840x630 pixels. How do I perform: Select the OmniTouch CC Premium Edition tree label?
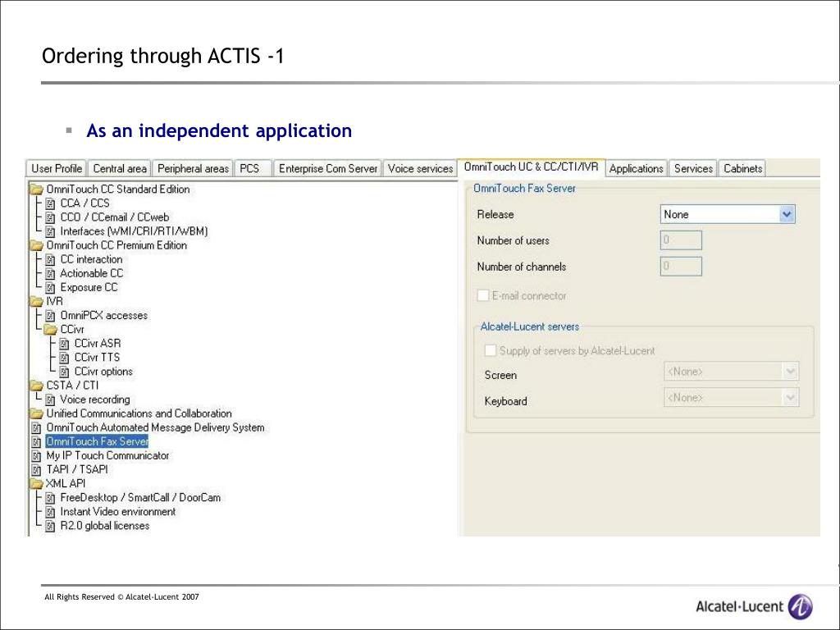pos(116,245)
